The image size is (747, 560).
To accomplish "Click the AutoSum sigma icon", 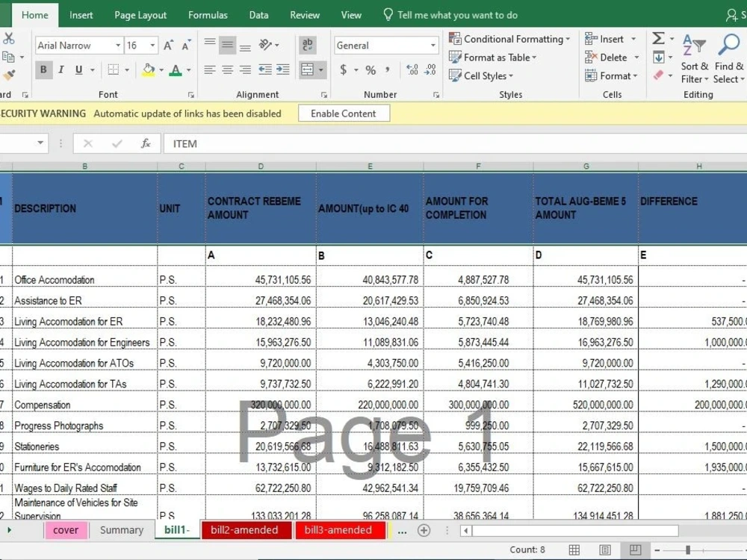I will click(x=658, y=38).
